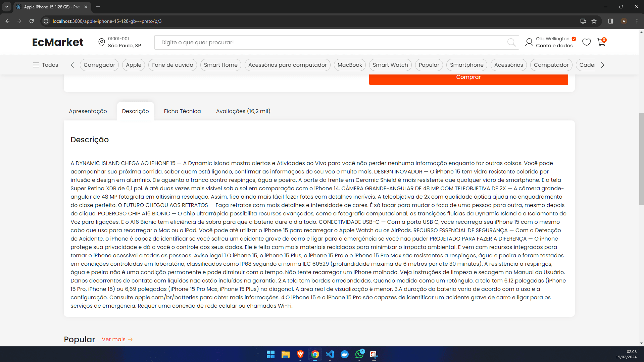The width and height of the screenshot is (644, 362).
Task: Close the Apple iPhone 15 browser tab
Action: tap(86, 7)
